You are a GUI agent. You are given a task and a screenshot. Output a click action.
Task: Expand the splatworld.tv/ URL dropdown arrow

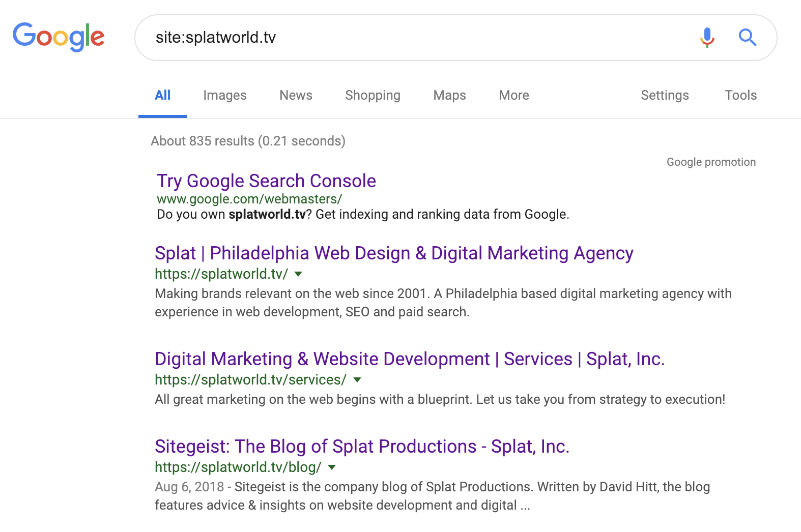point(299,274)
